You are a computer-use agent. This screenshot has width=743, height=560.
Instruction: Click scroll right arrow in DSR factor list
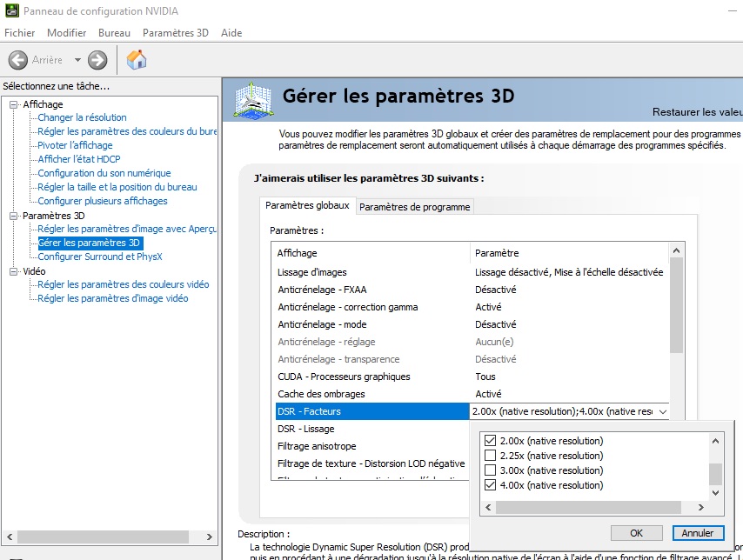[701, 508]
